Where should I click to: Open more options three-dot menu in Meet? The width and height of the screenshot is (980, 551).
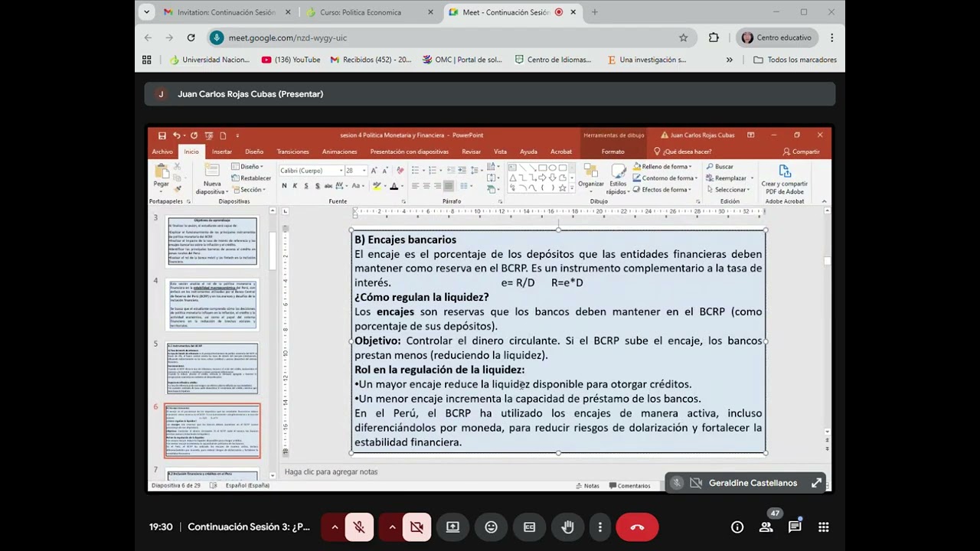pos(600,527)
